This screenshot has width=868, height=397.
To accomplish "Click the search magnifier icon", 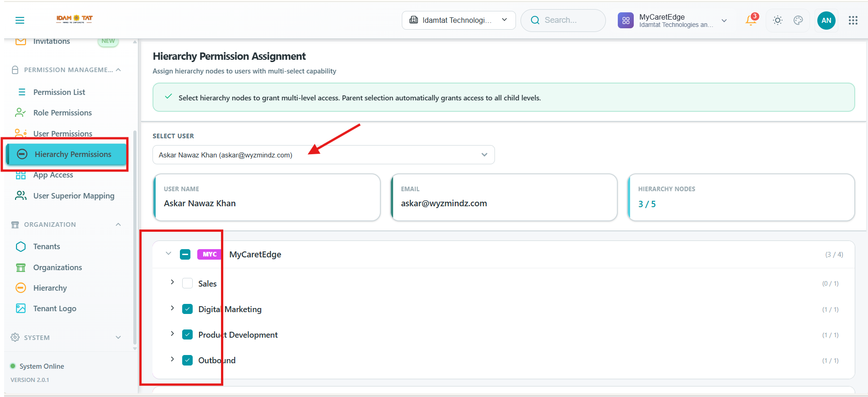I will pos(535,20).
